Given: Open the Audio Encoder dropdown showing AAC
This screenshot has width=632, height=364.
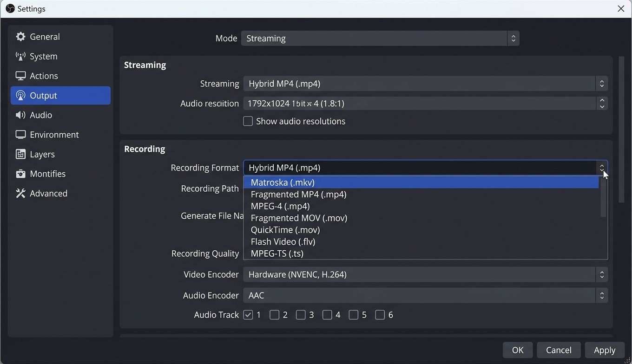Looking at the screenshot, I should point(425,295).
